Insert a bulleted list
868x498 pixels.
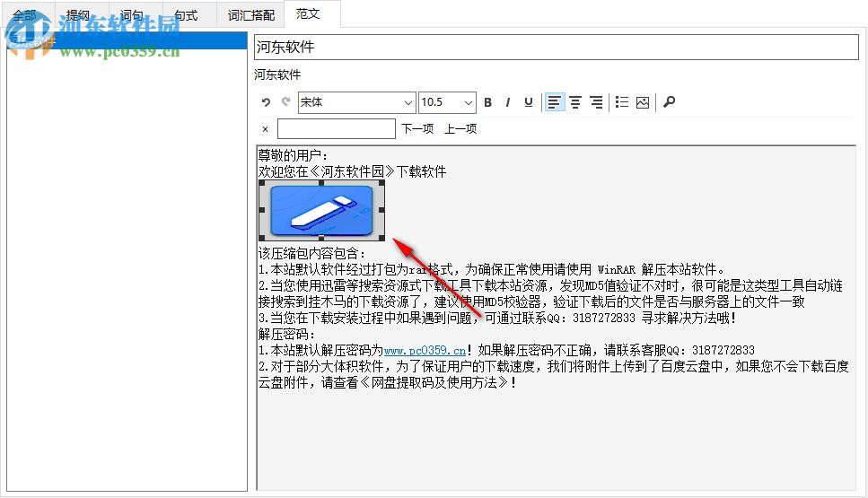tap(622, 102)
